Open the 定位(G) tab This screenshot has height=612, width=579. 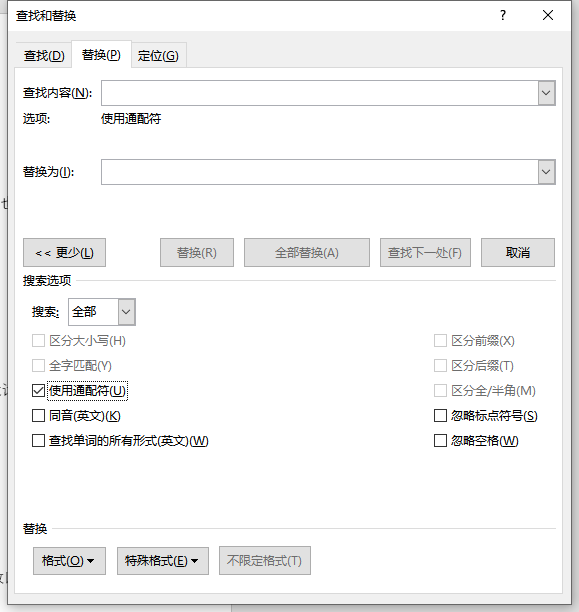coord(158,55)
